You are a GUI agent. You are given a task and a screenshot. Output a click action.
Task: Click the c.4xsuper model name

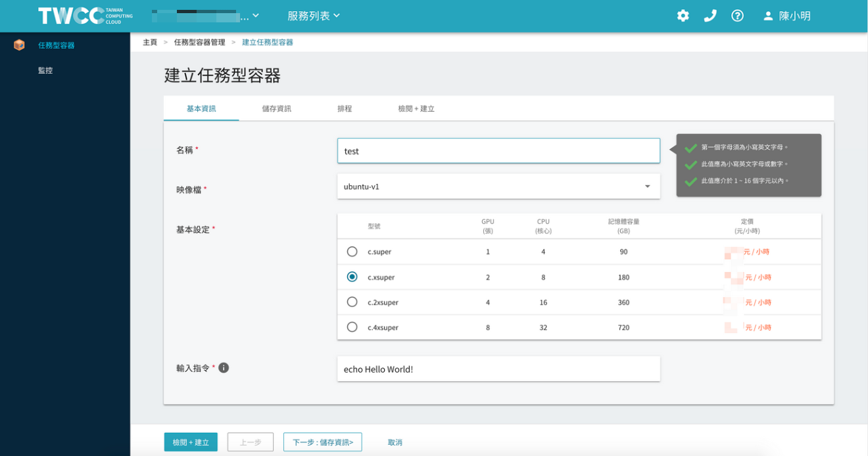(x=383, y=327)
